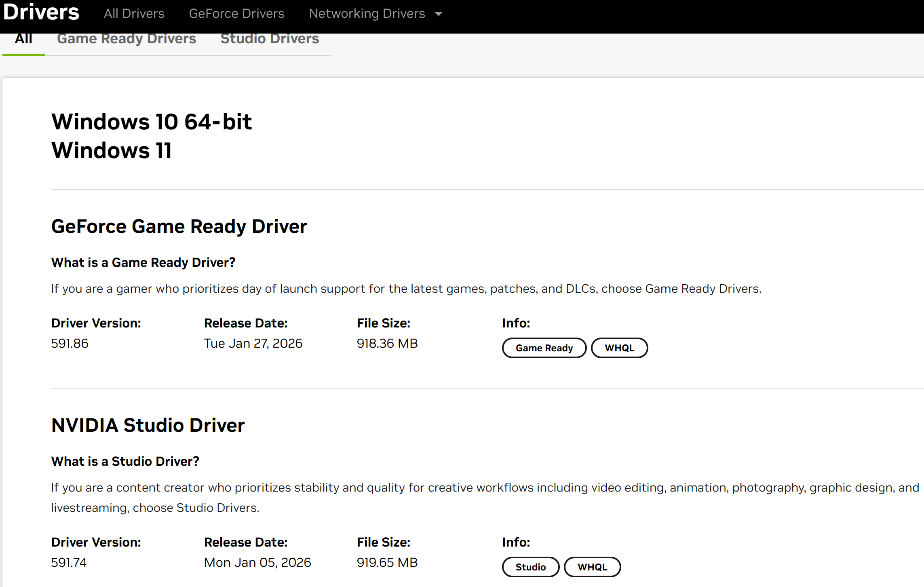Click the Studio info badge
The height and width of the screenshot is (587, 924).
(x=530, y=567)
